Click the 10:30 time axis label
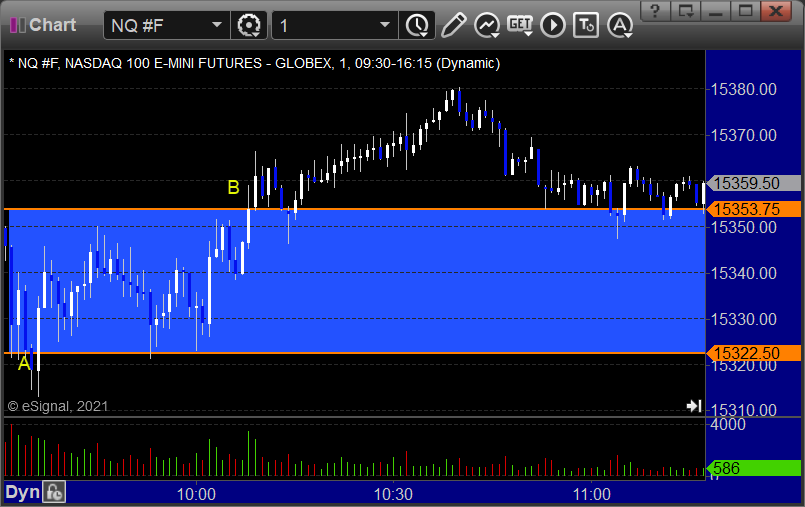The height and width of the screenshot is (507, 805). 393,494
